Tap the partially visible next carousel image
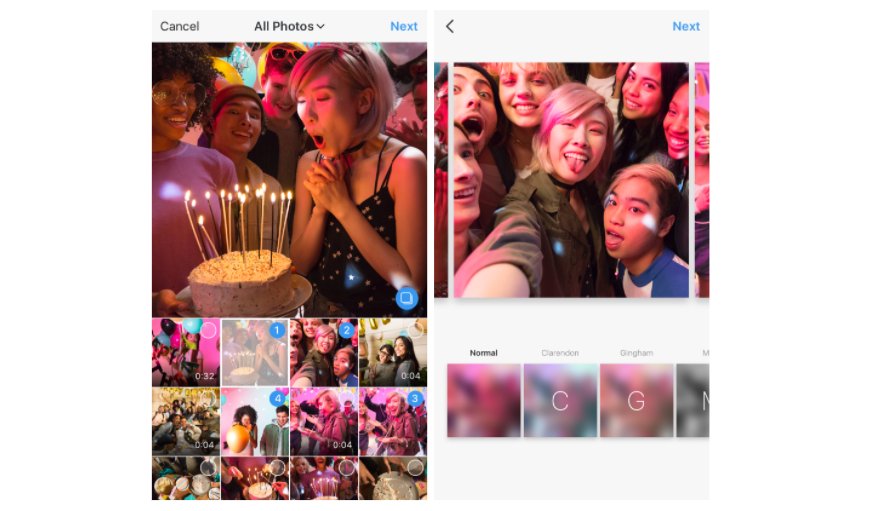Viewport: 891px width, 511px height. pyautogui.click(x=702, y=180)
